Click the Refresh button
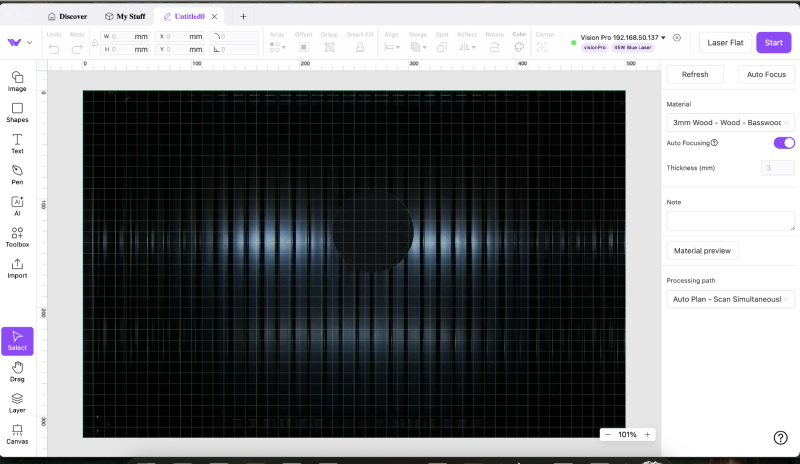Viewport: 800px width, 464px height. [695, 75]
